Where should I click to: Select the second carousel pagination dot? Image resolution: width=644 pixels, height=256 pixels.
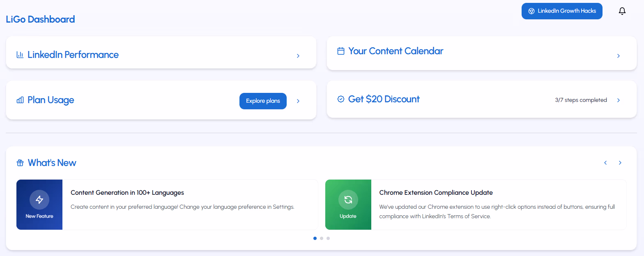(322, 238)
